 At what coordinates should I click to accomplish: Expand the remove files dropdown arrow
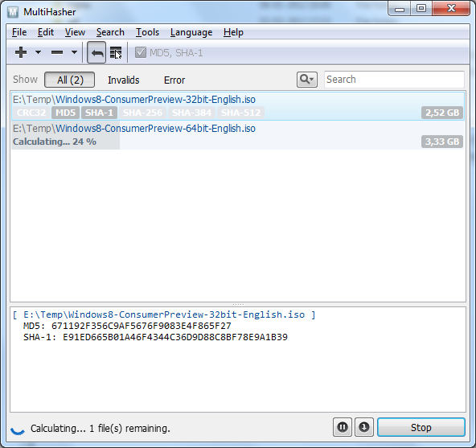[x=74, y=52]
